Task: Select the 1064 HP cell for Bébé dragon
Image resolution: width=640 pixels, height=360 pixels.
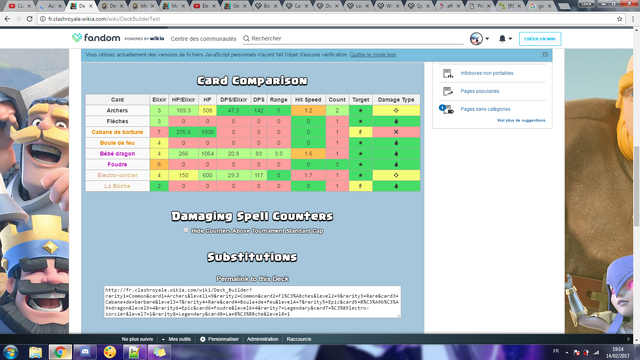Action: [207, 154]
